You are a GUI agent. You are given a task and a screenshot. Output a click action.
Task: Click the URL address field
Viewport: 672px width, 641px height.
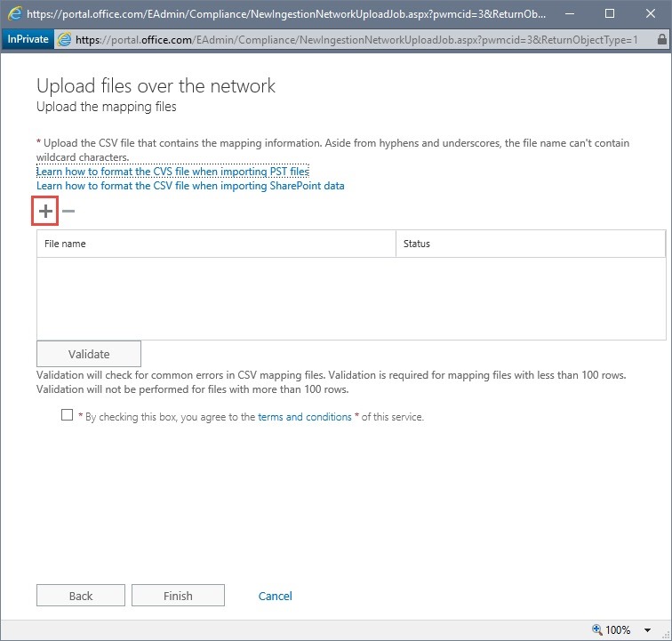[x=356, y=40]
